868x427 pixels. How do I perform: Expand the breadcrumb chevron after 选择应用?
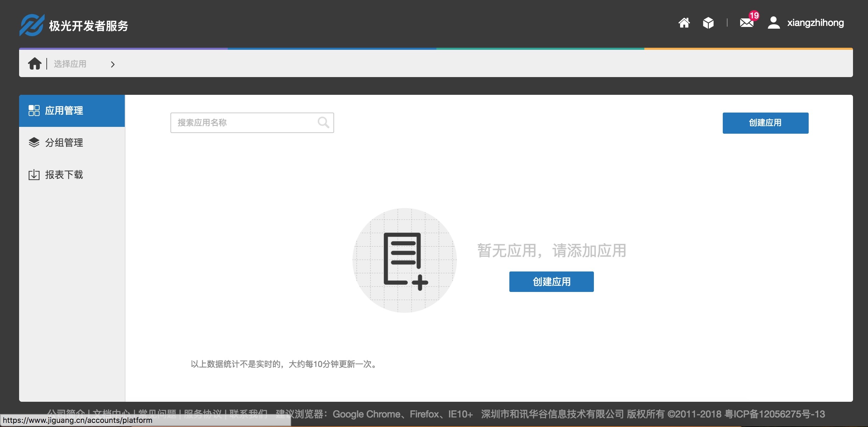(113, 64)
